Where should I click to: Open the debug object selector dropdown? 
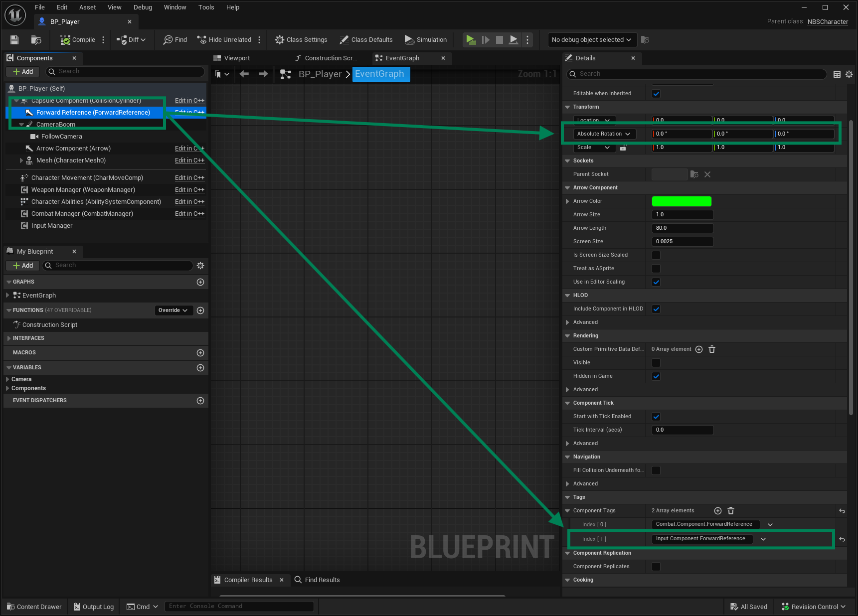[591, 40]
